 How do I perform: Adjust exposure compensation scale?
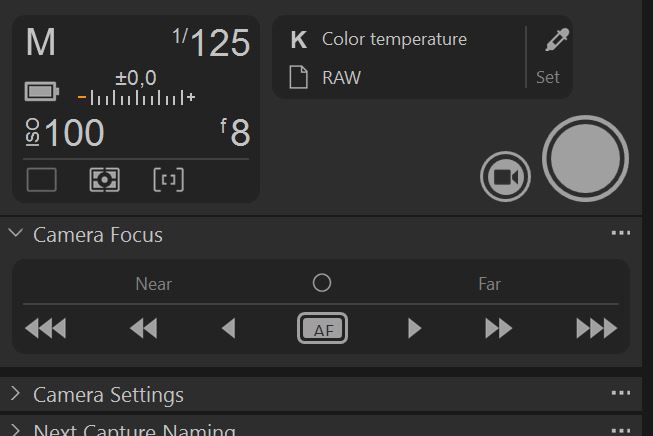(136, 98)
